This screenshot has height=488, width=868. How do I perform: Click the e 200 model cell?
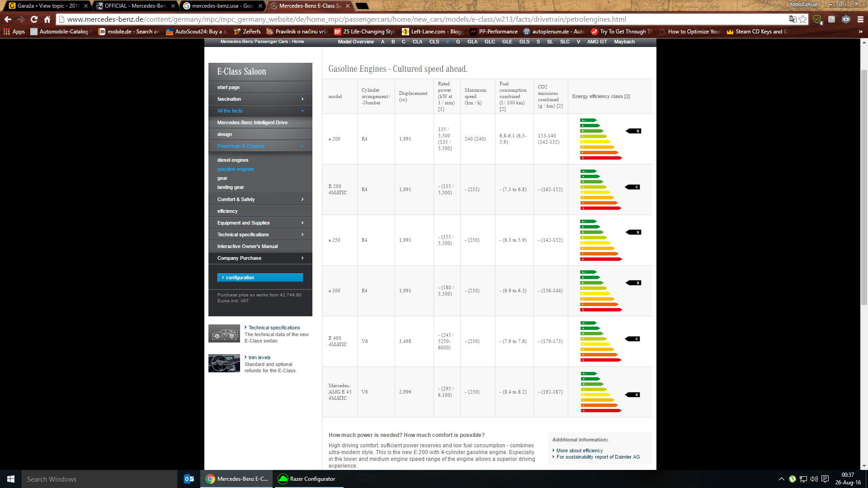coord(340,139)
